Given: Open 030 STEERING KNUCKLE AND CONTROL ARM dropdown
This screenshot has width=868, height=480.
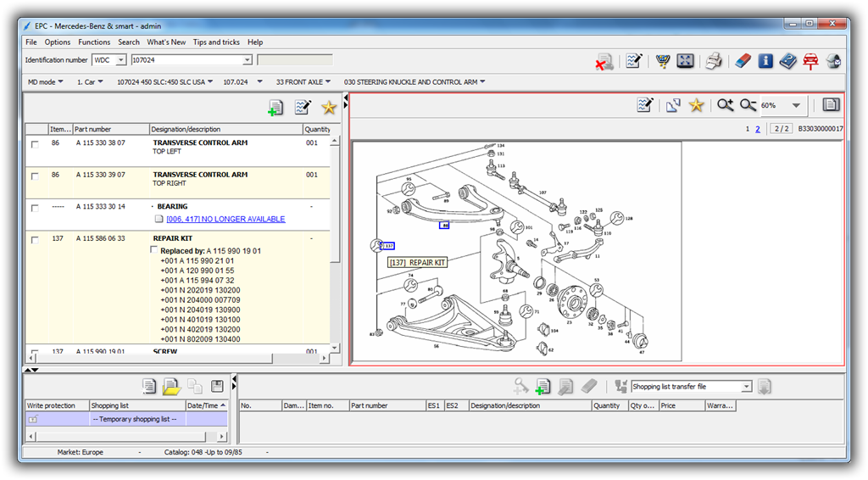Looking at the screenshot, I should click(415, 82).
